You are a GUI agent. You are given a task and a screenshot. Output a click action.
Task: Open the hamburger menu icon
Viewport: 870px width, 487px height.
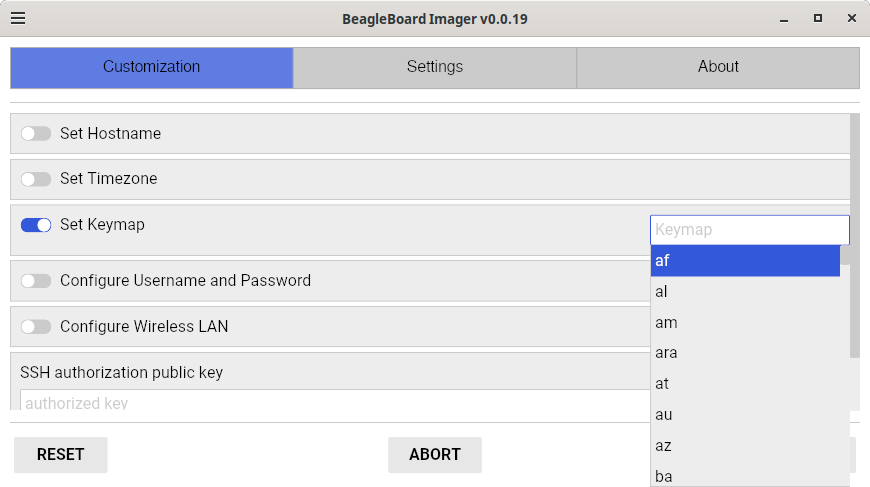tap(18, 18)
